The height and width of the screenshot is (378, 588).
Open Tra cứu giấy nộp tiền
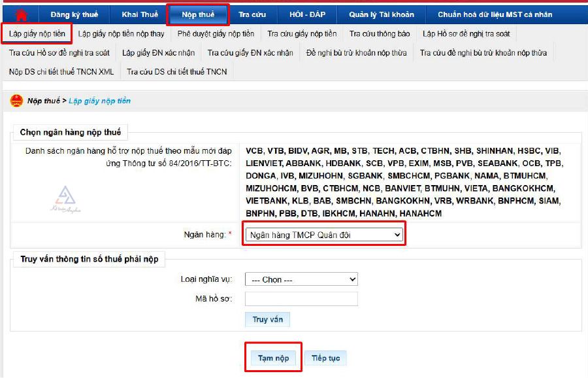point(302,34)
